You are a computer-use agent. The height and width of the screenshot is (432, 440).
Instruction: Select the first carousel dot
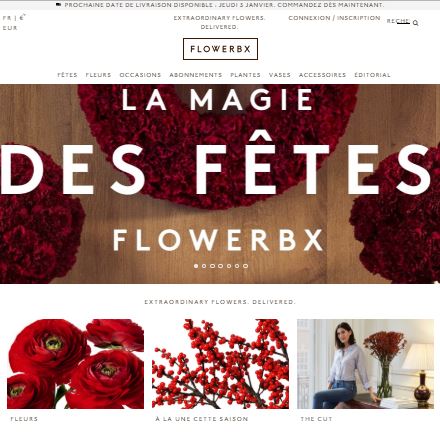tap(196, 266)
